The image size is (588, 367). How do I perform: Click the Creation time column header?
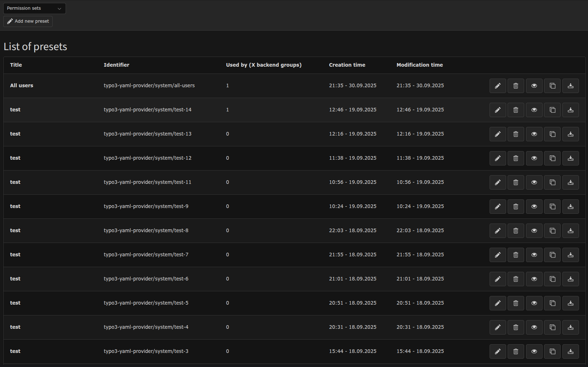tap(347, 65)
